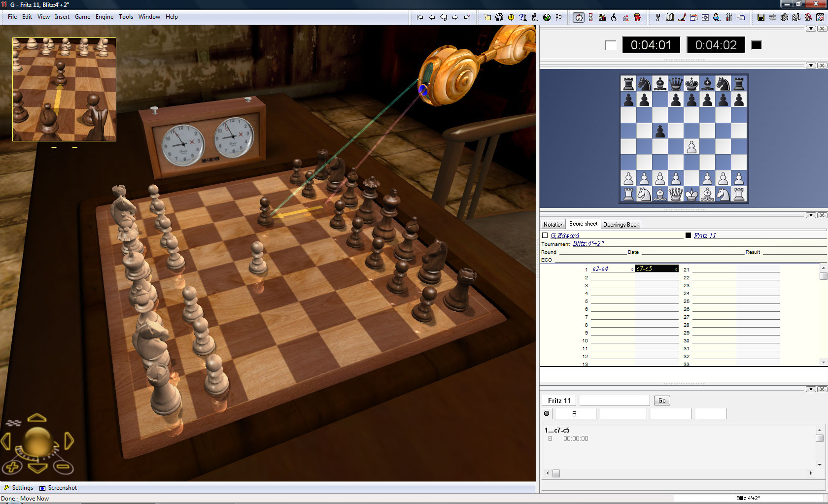
Task: Click the open book icon in toolbar
Action: tap(670, 17)
